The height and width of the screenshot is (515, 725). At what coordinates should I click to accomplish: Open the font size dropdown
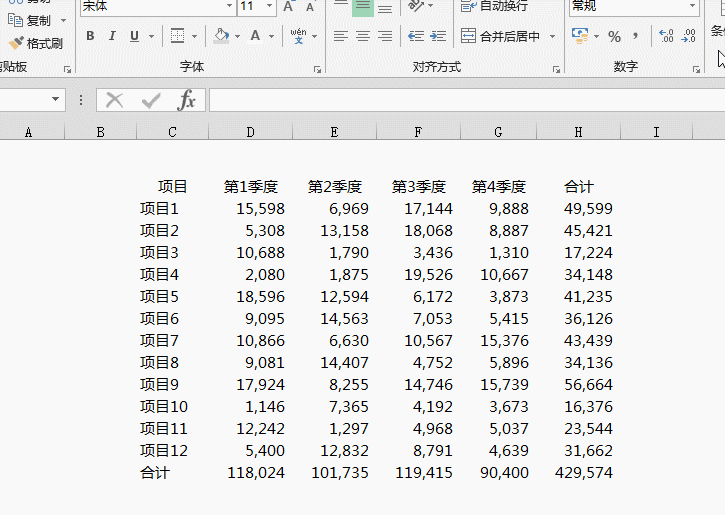click(270, 7)
